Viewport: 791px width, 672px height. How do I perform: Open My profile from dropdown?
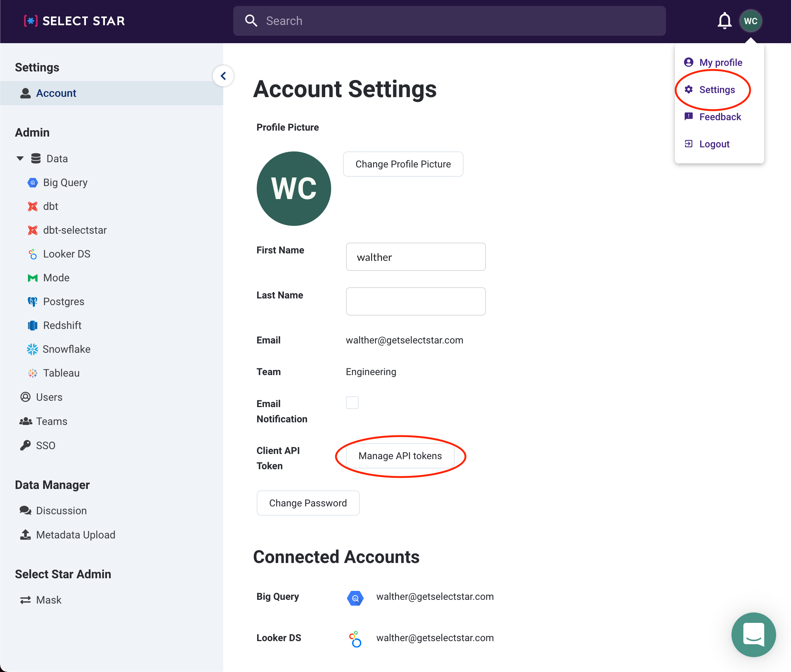click(x=720, y=63)
